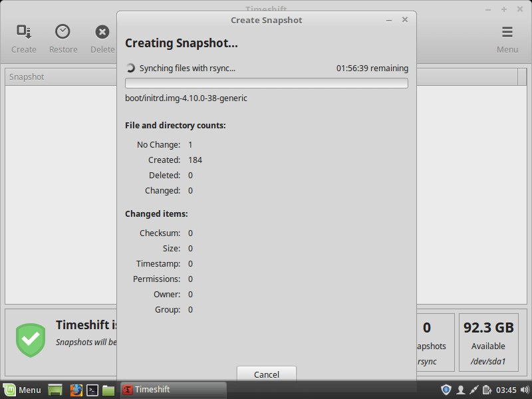Open the network connection tray icon
The height and width of the screenshot is (399, 532).
[x=473, y=390]
